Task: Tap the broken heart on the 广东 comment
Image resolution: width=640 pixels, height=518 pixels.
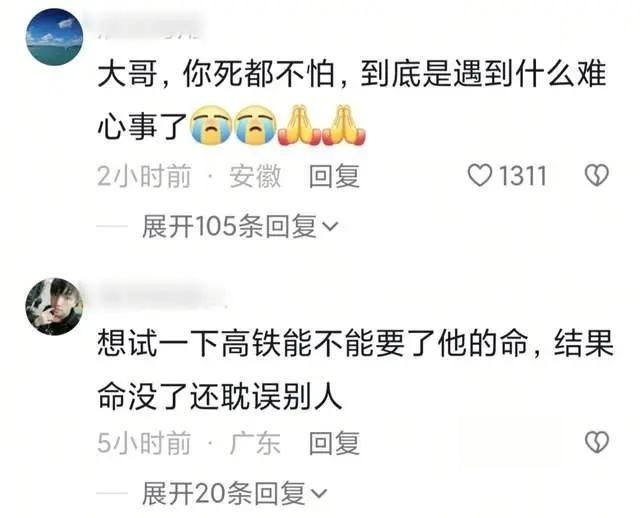Action: click(597, 442)
